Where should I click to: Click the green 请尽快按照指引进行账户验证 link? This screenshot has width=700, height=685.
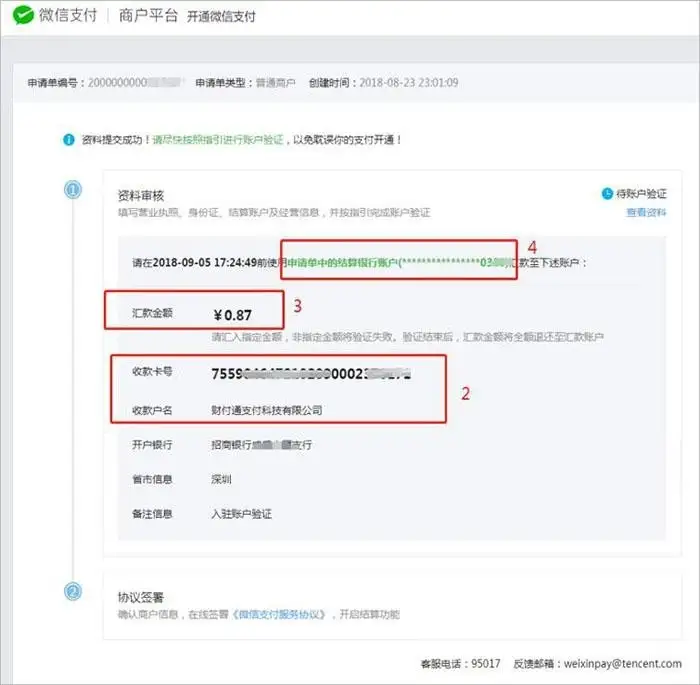[218, 140]
